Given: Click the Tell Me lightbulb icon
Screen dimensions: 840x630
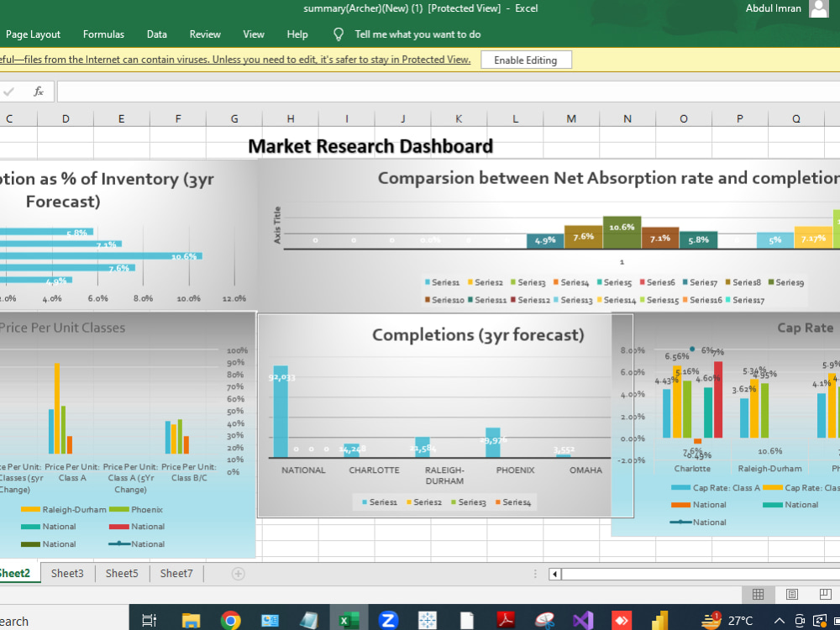Looking at the screenshot, I should pyautogui.click(x=338, y=34).
